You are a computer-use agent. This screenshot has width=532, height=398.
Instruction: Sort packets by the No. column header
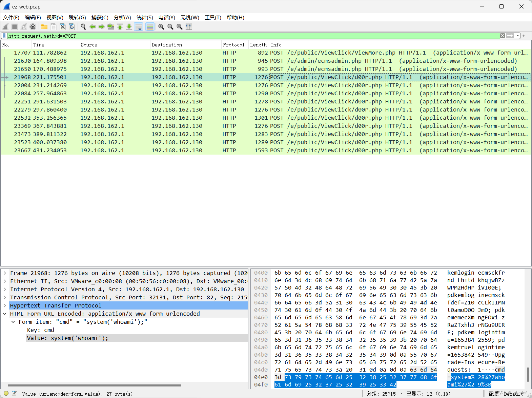(x=16, y=45)
